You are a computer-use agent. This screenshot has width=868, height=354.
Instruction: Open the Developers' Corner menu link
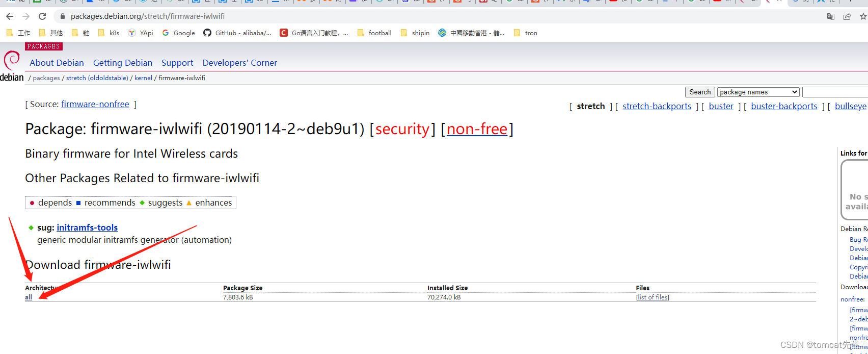click(x=240, y=63)
